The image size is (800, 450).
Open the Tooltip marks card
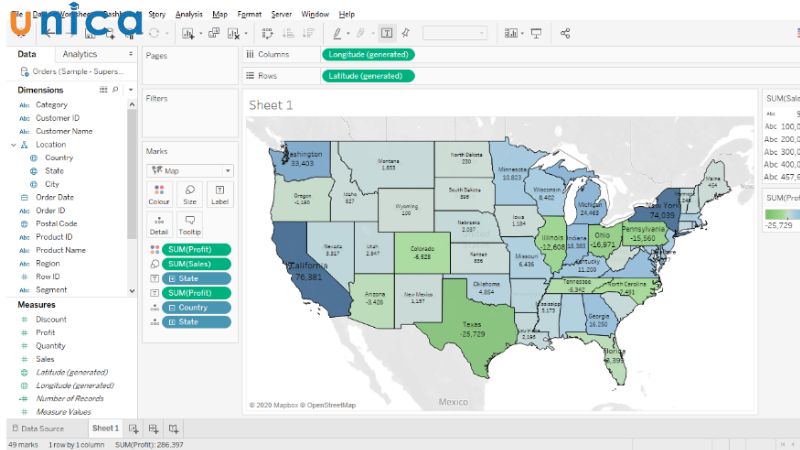(190, 224)
